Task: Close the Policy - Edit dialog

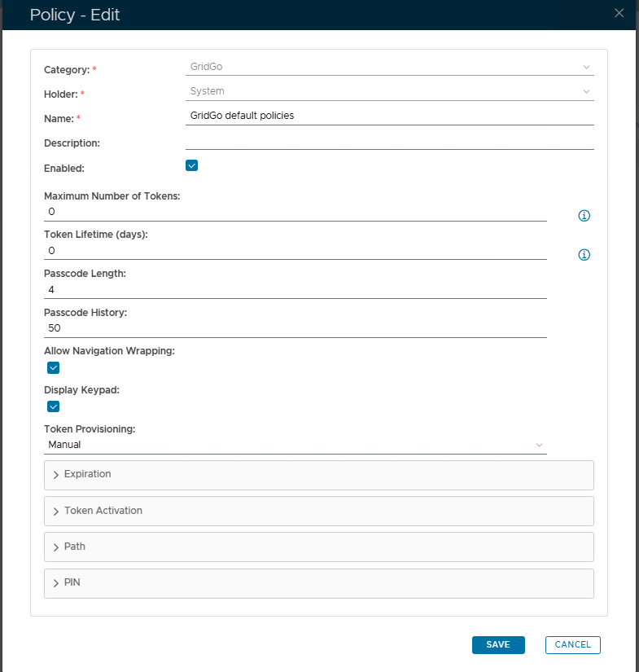Action: (619, 13)
